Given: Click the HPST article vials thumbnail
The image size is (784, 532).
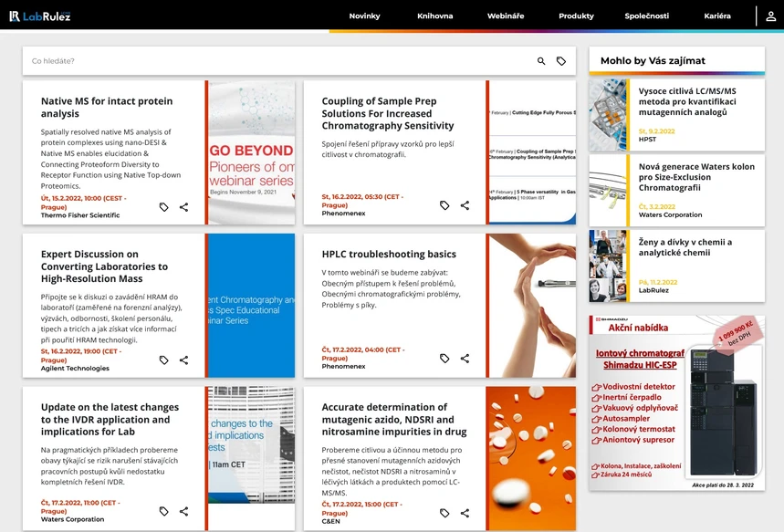Looking at the screenshot, I should [608, 115].
